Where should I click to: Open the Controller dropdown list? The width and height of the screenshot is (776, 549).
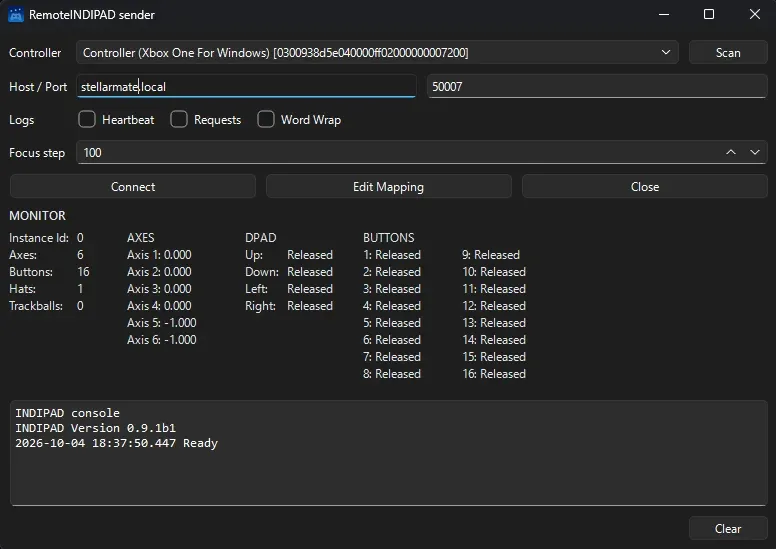click(377, 52)
